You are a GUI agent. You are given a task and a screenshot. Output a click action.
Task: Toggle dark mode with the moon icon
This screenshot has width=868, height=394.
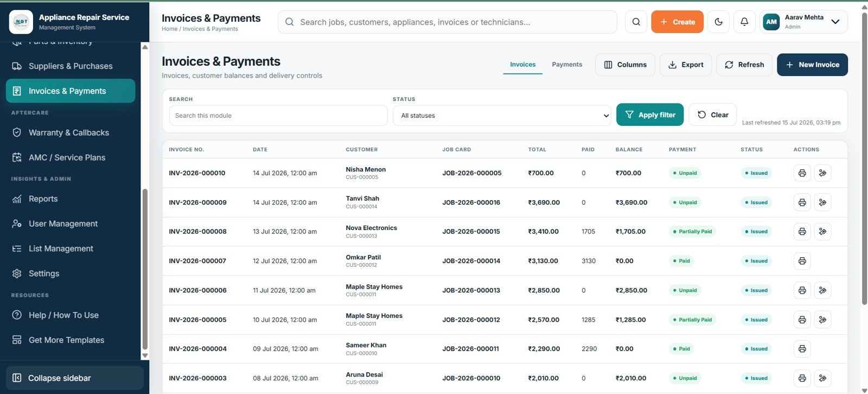[x=718, y=22]
